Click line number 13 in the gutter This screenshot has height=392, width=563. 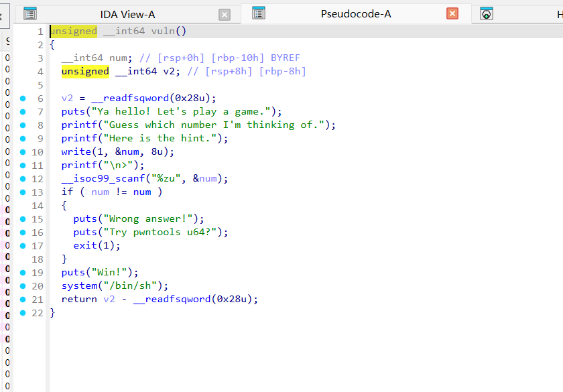38,192
